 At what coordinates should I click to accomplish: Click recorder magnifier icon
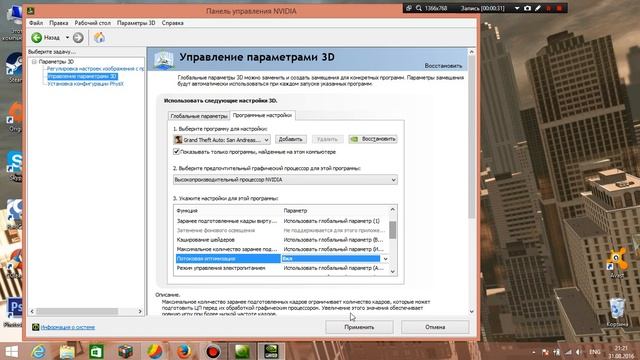click(x=419, y=8)
